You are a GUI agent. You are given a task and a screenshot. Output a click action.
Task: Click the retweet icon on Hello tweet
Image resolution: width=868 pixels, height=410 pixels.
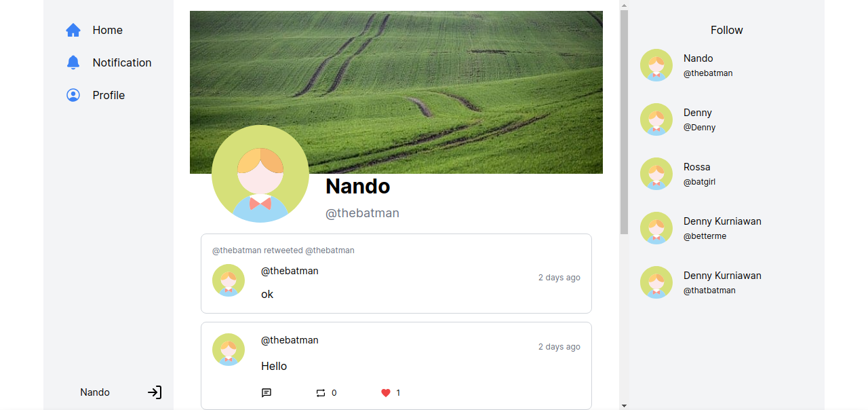pyautogui.click(x=321, y=393)
